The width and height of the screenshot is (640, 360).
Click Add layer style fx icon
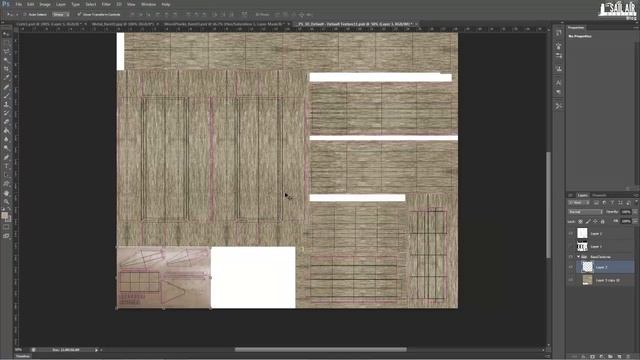(x=583, y=356)
